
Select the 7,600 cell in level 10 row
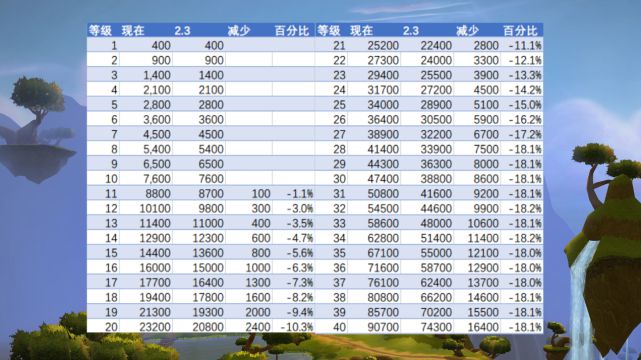(x=157, y=179)
